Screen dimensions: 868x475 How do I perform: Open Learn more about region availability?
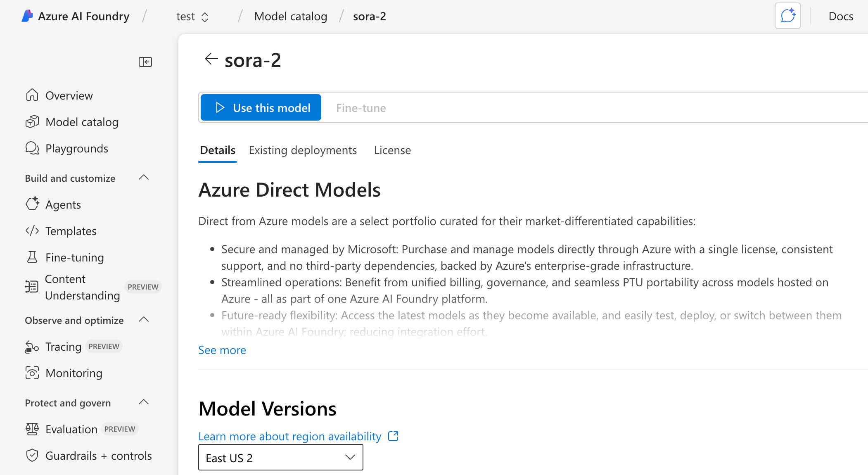click(290, 436)
